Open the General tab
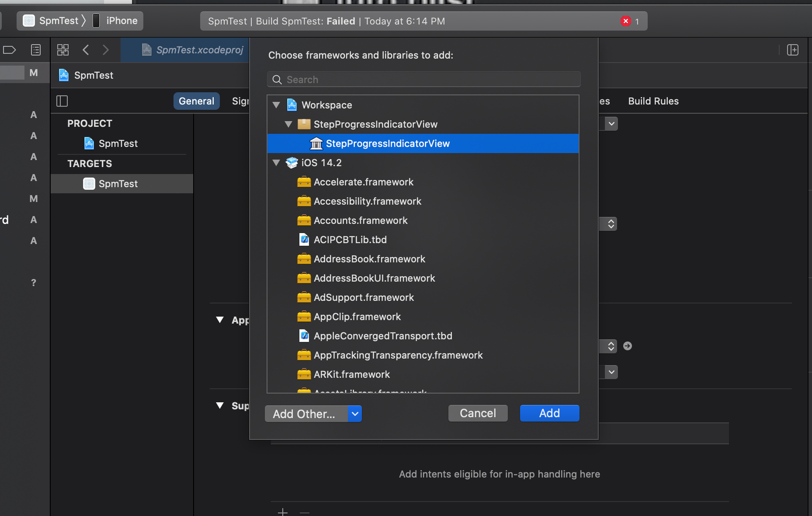The height and width of the screenshot is (516, 812). pos(196,101)
